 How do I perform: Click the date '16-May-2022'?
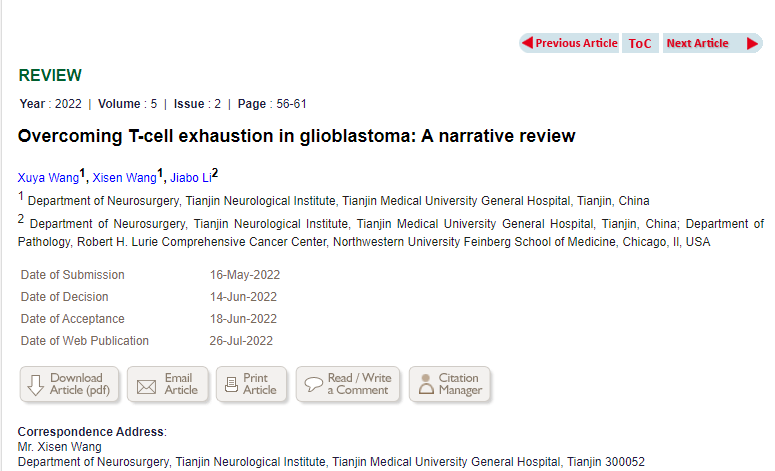pos(245,275)
